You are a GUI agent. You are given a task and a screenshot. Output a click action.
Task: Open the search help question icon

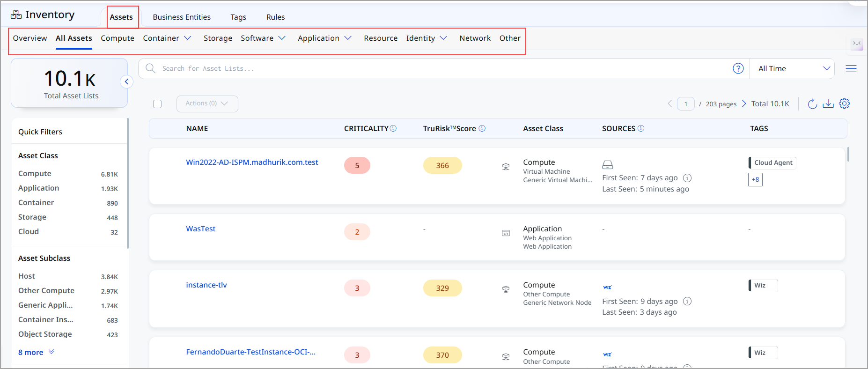point(738,68)
